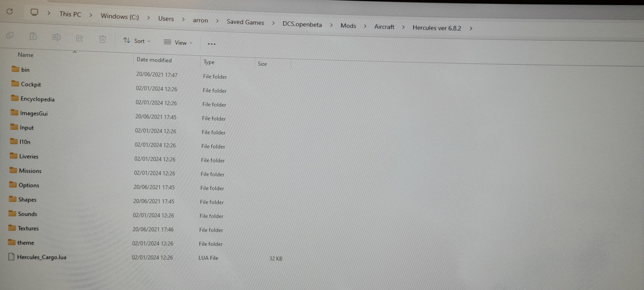Click the Delete trash icon
Screen dimensions: 644x290
click(103, 39)
